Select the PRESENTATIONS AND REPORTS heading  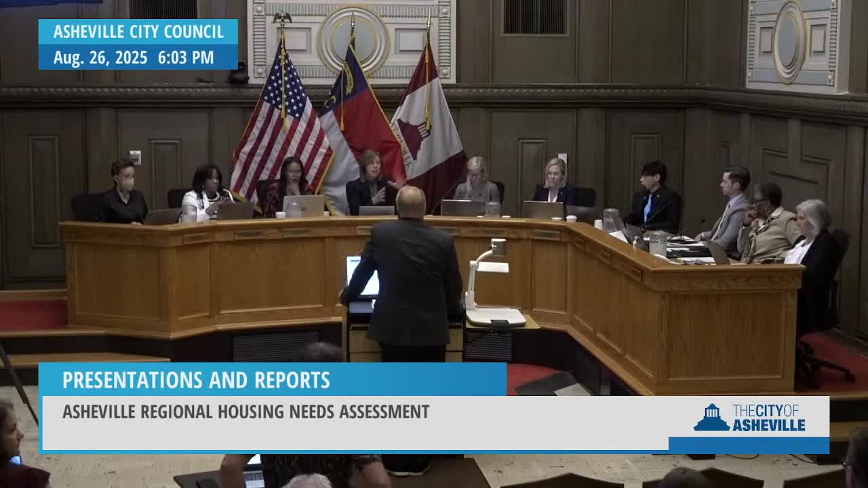tap(197, 381)
